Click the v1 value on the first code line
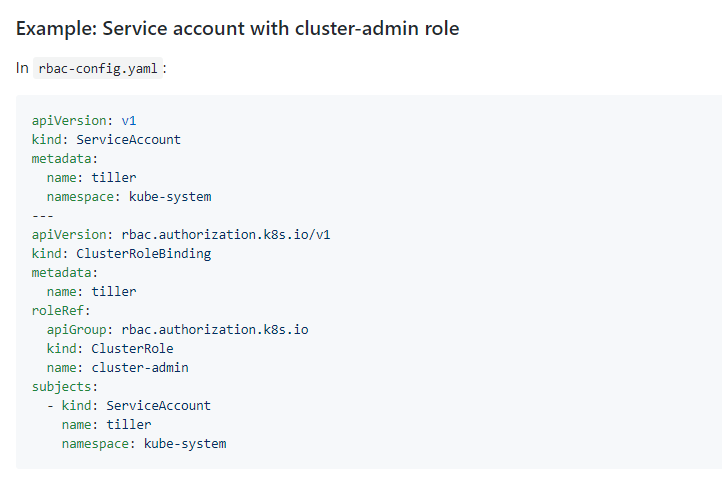 click(129, 120)
